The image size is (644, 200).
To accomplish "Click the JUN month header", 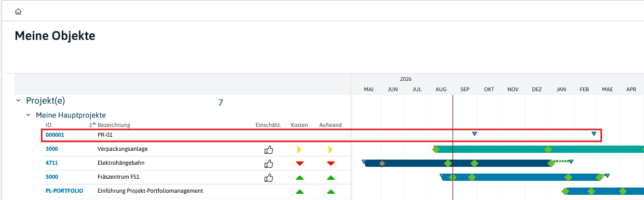I will [393, 90].
